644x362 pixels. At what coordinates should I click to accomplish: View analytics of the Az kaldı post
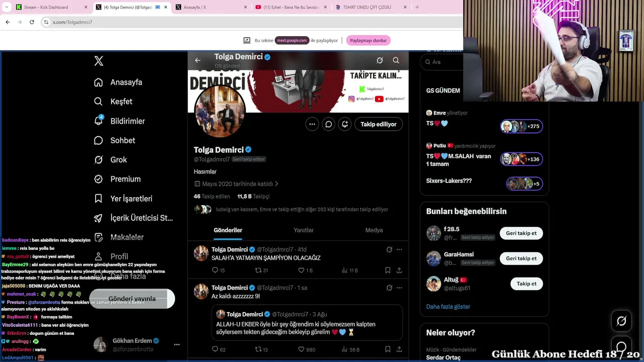350,349
